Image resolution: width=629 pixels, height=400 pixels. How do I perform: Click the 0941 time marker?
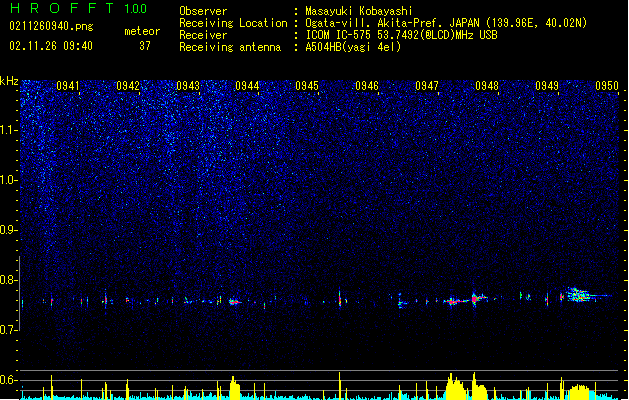point(68,86)
